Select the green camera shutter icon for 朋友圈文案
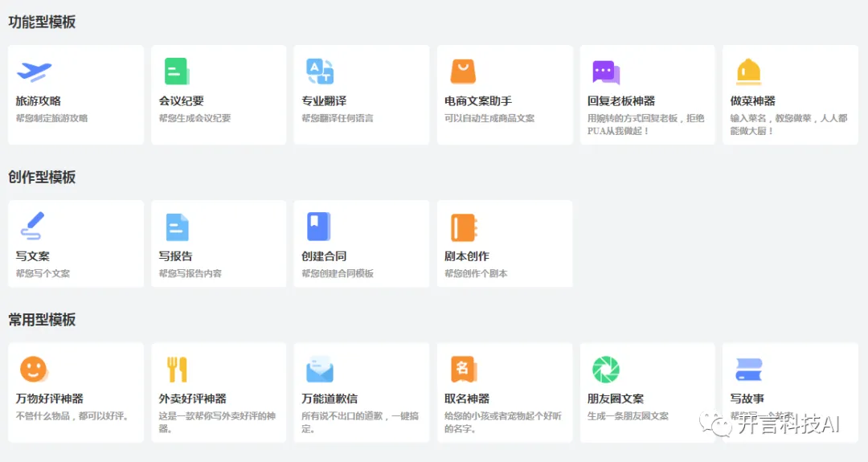Viewport: 868px width, 462px height. click(606, 369)
